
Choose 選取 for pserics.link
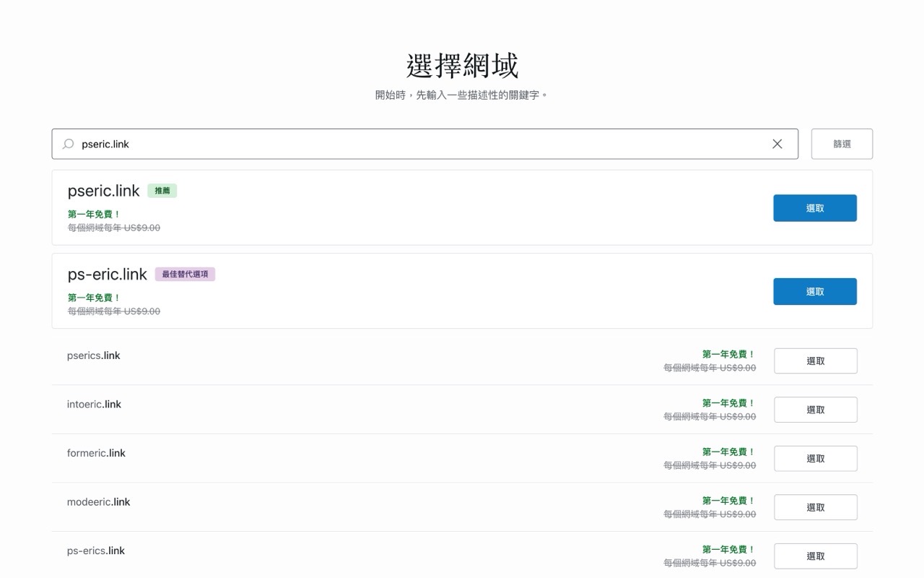point(816,361)
